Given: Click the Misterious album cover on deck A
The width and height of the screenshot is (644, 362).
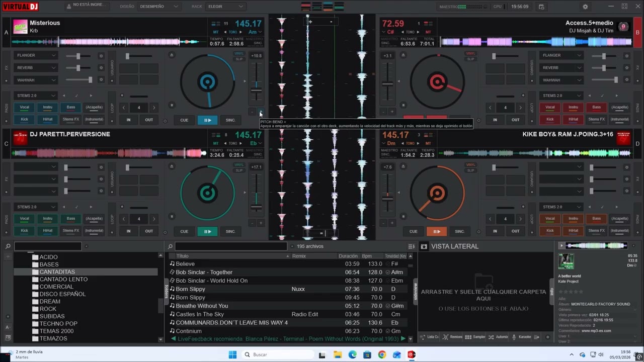Looking at the screenshot, I should coord(20,26).
